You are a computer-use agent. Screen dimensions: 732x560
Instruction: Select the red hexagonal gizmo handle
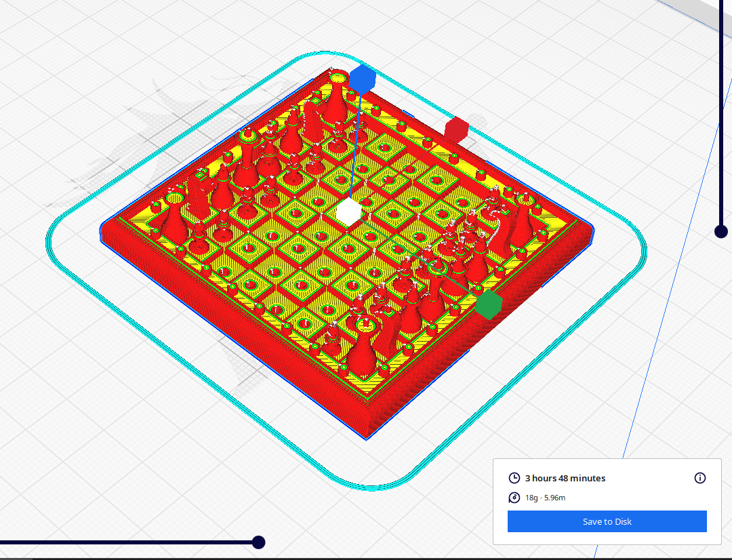455,129
